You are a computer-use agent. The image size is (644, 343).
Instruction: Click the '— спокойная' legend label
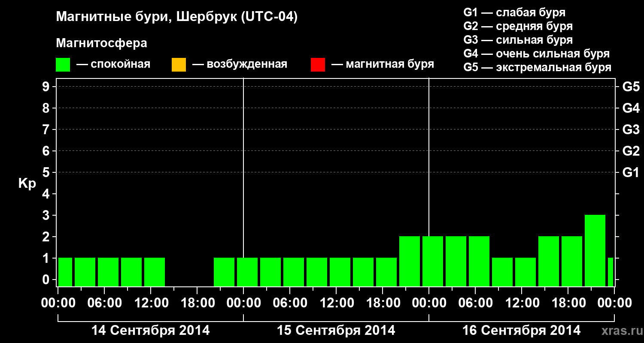(x=113, y=65)
